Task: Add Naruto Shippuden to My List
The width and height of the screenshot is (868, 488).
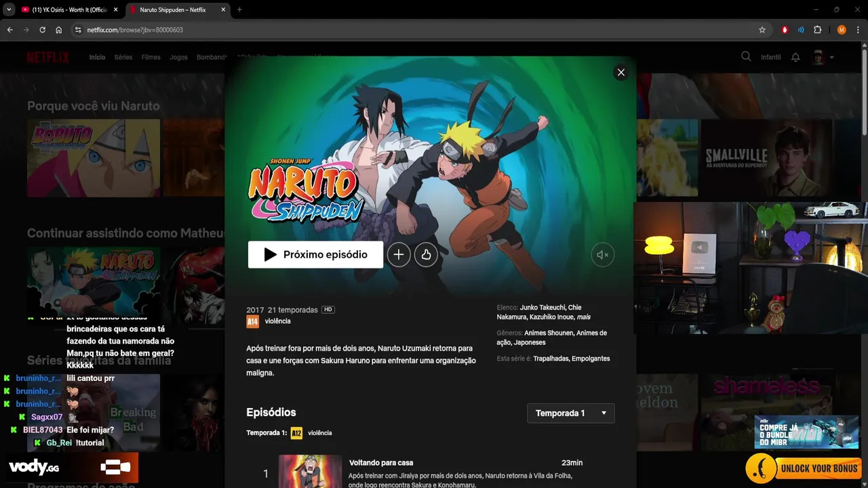Action: pyautogui.click(x=399, y=255)
